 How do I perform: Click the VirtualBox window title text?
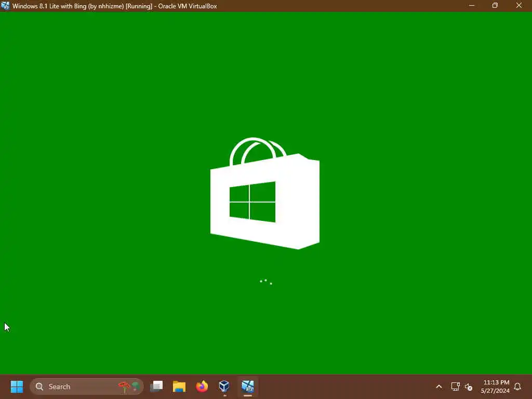(x=115, y=6)
